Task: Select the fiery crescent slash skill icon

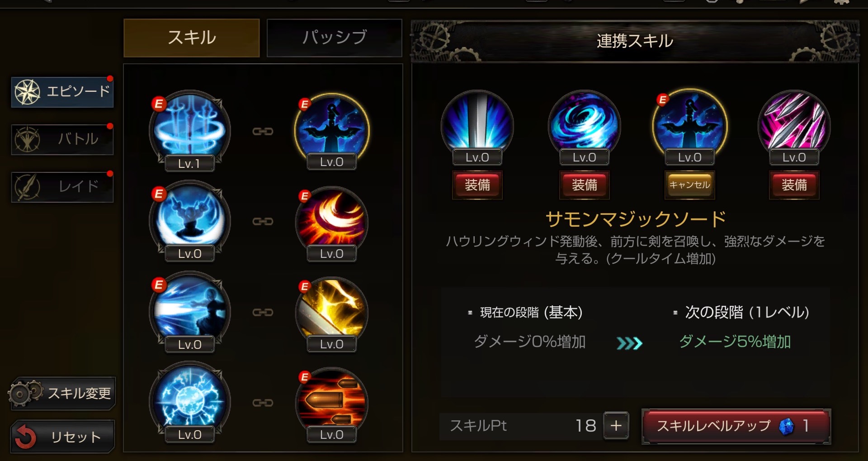Action: pos(332,222)
